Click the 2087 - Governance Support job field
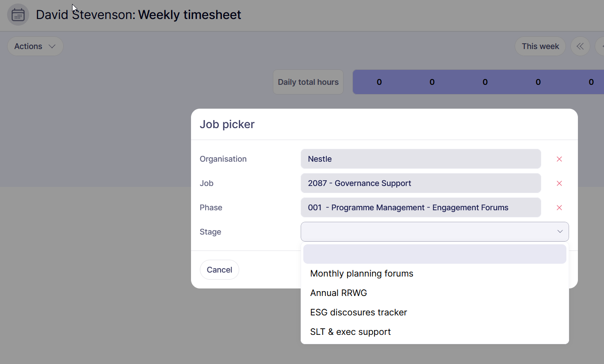The image size is (604, 364). coord(421,183)
